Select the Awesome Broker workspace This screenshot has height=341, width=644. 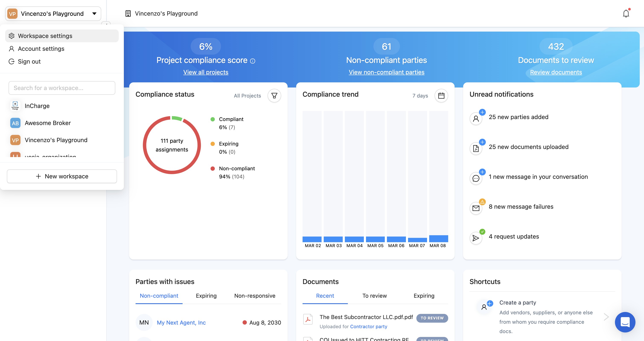(47, 123)
